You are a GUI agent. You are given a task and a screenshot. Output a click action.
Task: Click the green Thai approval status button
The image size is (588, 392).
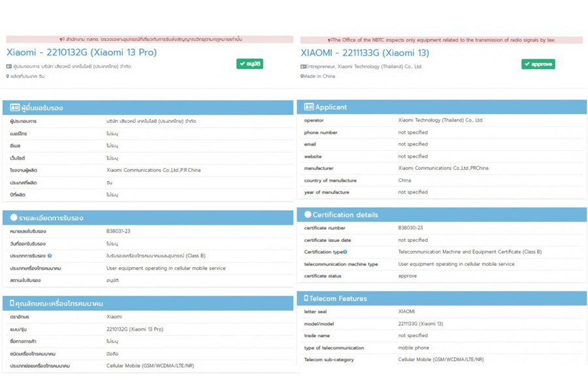pyautogui.click(x=250, y=64)
